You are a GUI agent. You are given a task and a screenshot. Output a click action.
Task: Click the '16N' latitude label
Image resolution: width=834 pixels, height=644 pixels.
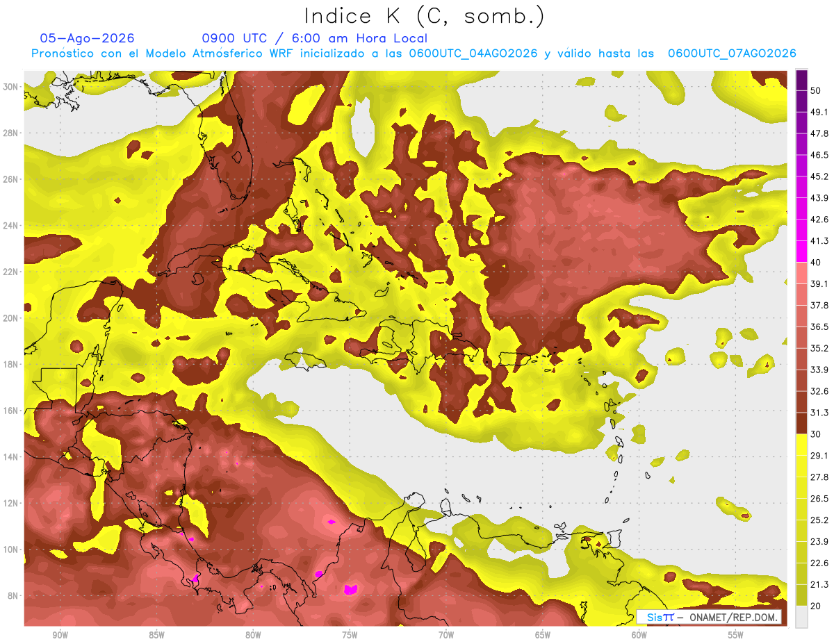point(10,411)
